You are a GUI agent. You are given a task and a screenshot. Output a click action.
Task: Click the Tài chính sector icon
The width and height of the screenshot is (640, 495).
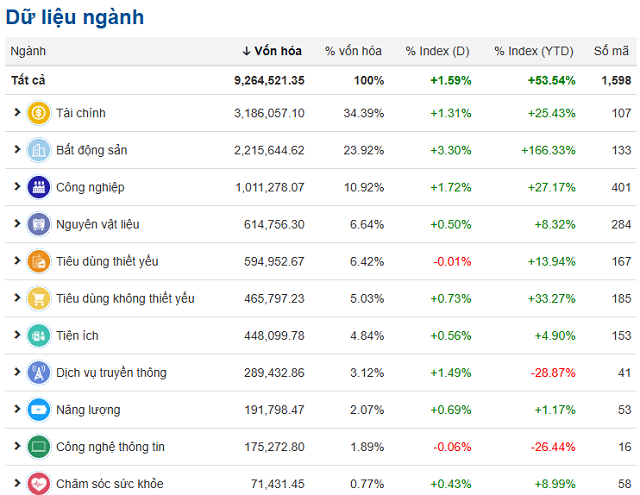(39, 113)
